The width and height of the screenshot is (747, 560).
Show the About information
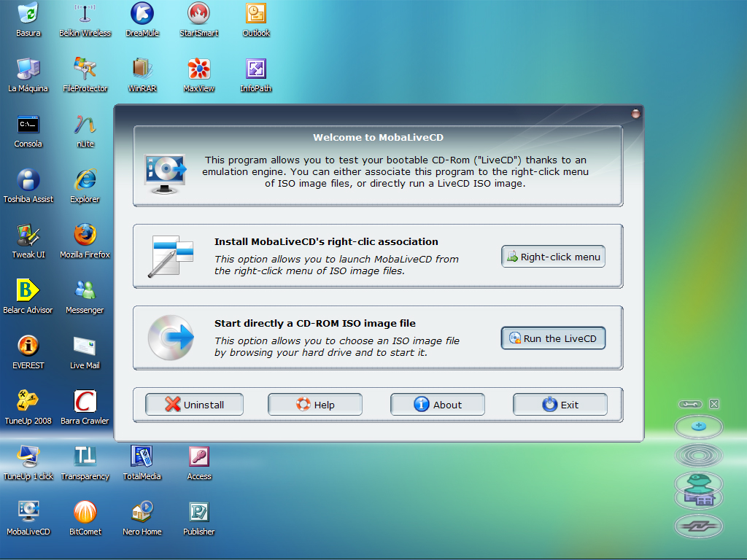coord(438,404)
